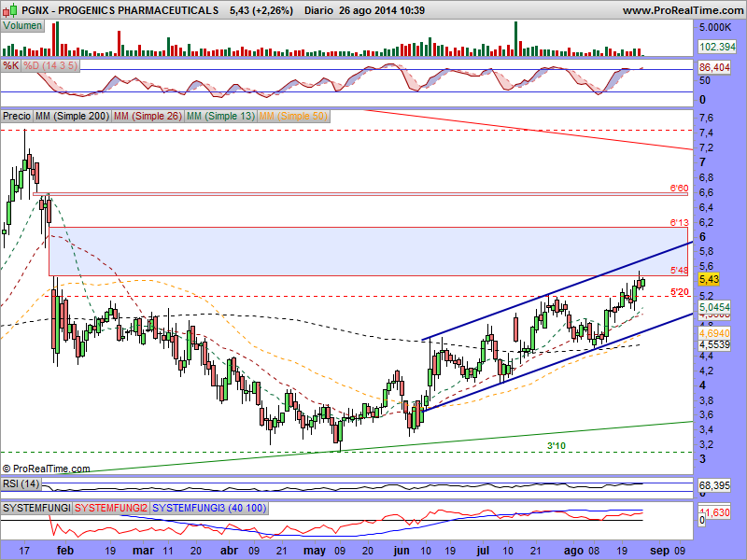Click the Volumen panel label

coord(22,26)
